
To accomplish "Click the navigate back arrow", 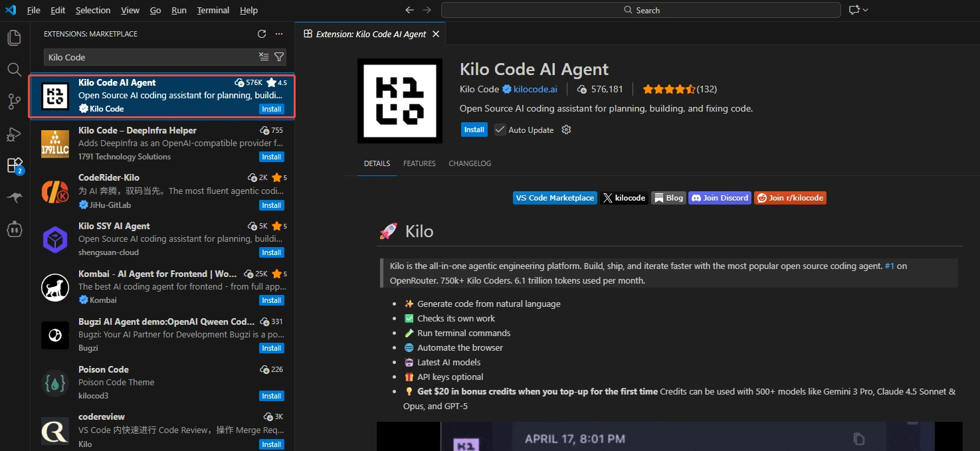I will 409,10.
